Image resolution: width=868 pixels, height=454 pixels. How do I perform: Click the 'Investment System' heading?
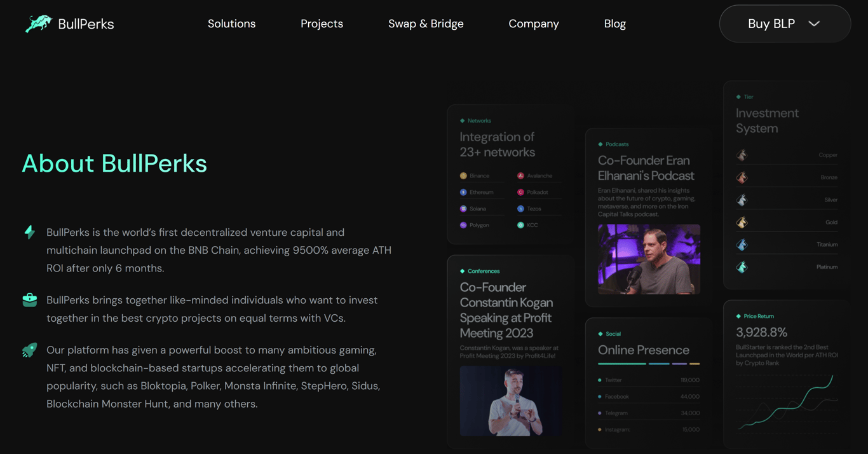pos(767,121)
